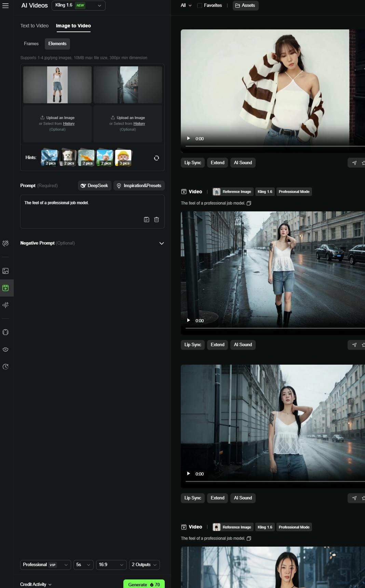The height and width of the screenshot is (588, 365).
Task: Click Extend under the walking street video
Action: coord(217,345)
